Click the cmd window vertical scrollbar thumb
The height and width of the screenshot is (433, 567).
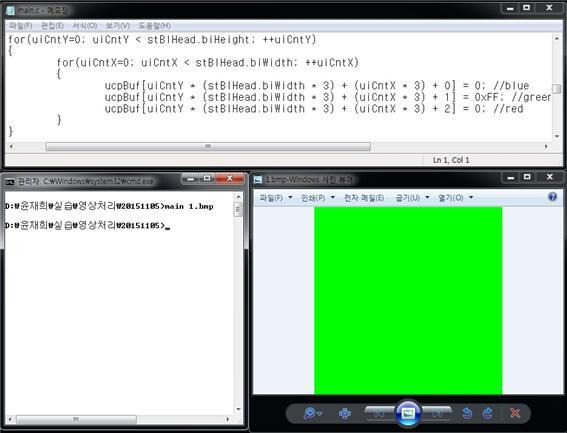[x=238, y=210]
